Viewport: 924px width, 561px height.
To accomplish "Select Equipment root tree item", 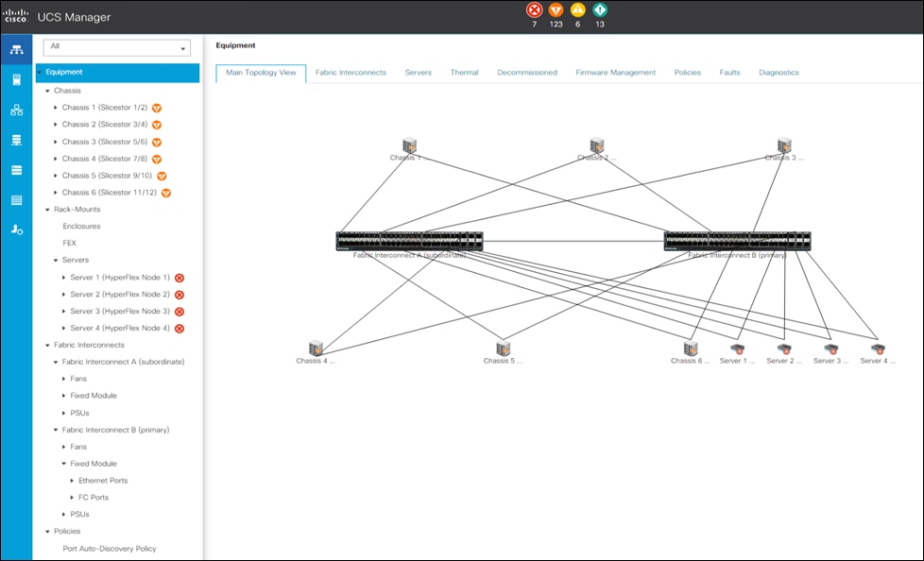I will tap(118, 73).
